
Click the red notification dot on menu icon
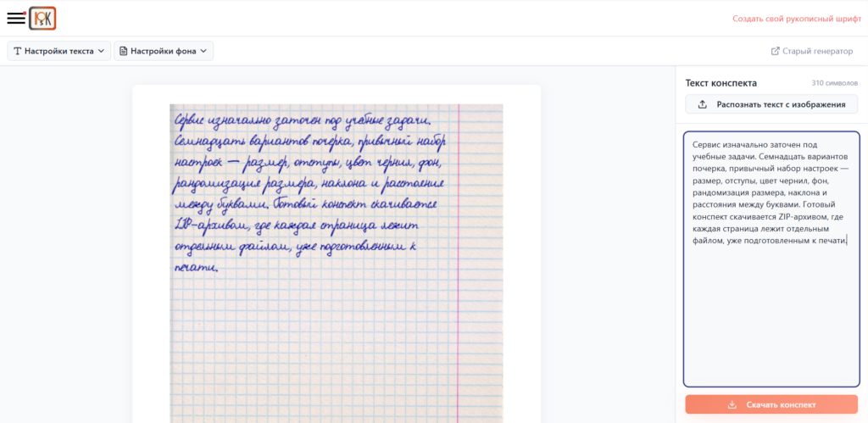25,12
